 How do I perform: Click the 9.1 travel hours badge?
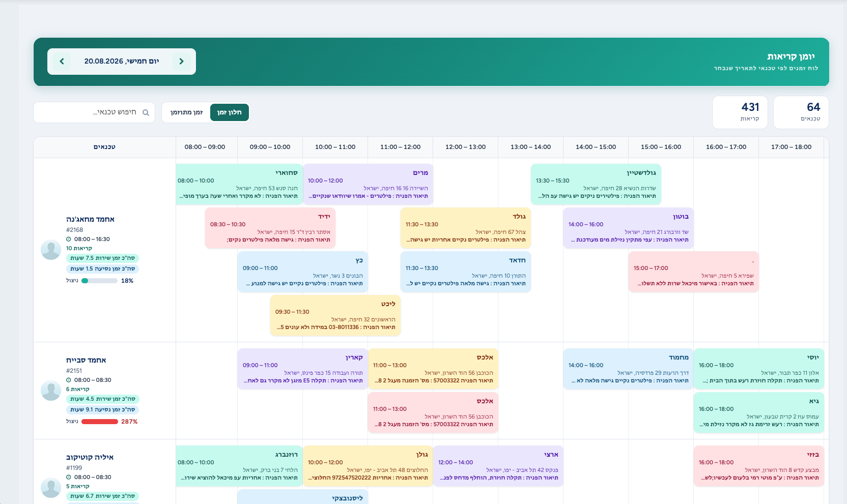(102, 410)
